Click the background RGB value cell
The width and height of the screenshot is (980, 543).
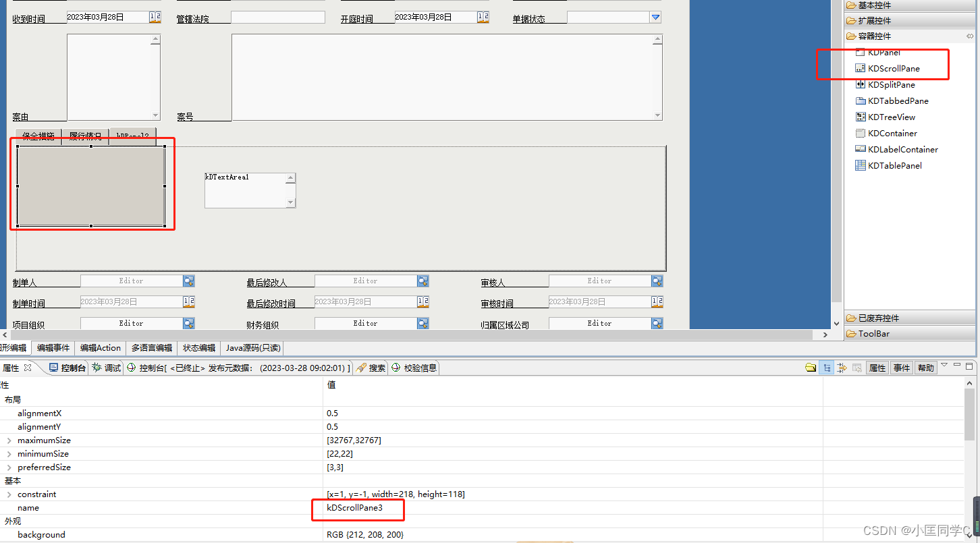[572, 535]
